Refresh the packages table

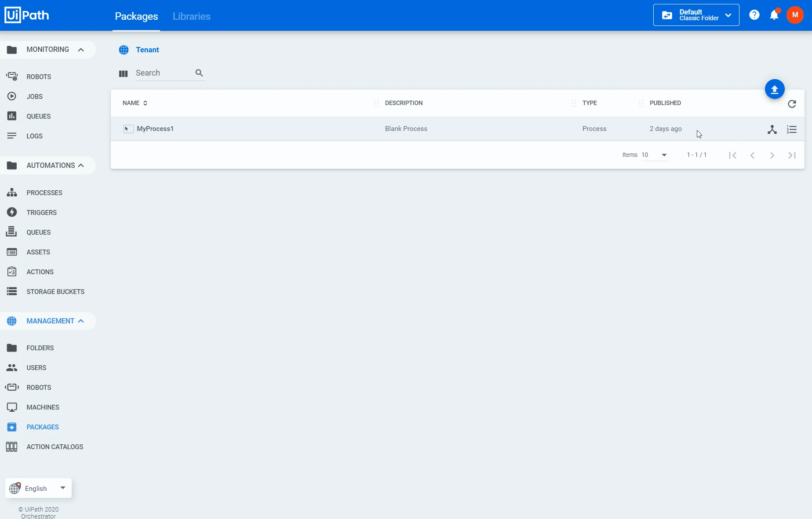792,104
